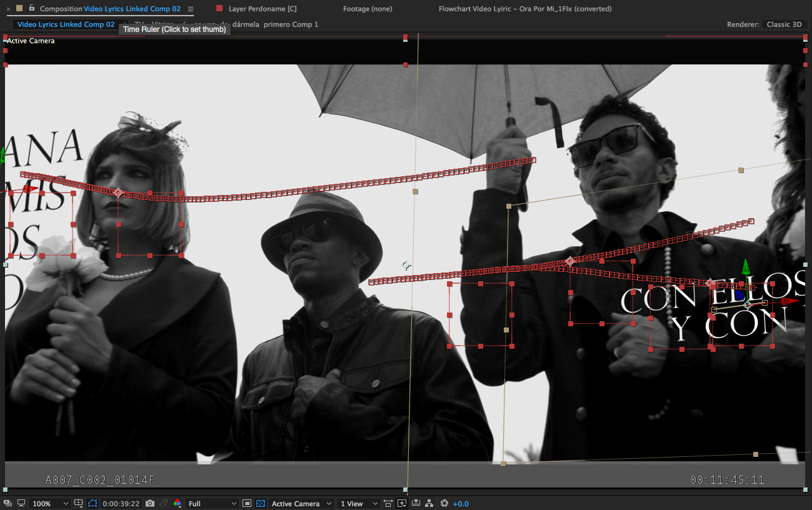Image resolution: width=812 pixels, height=510 pixels.
Task: Click green Y-axis arrow near CON ELLOS
Action: [x=745, y=267]
